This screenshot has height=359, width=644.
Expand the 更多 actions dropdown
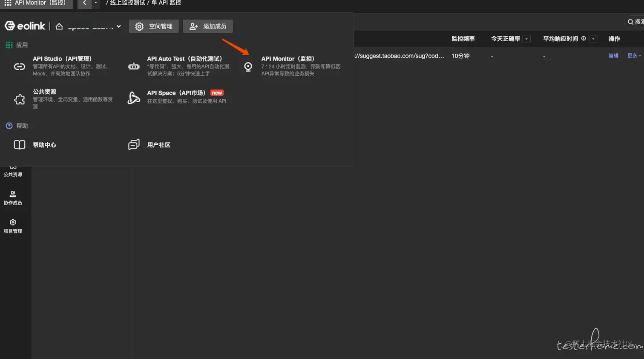[x=634, y=56]
